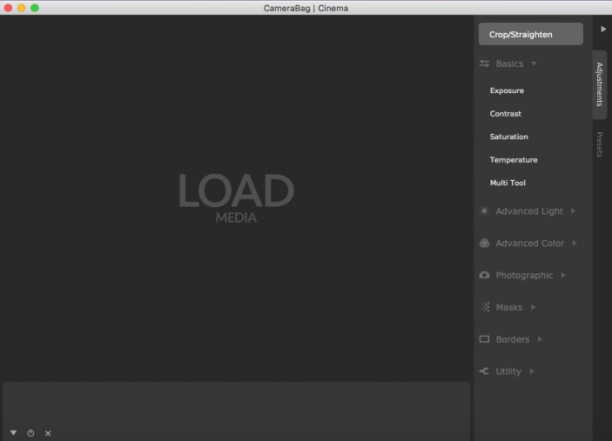Click the Borders rectangle icon
This screenshot has height=441, width=612.
(484, 339)
